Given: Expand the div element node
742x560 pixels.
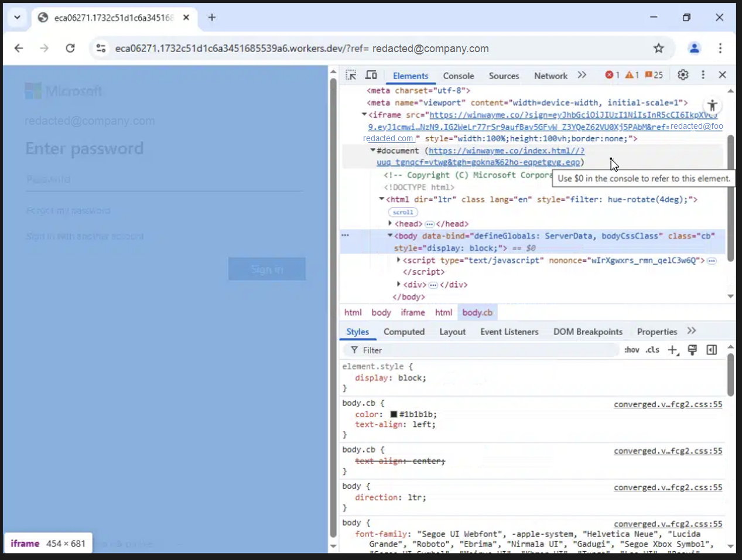Looking at the screenshot, I should 399,284.
